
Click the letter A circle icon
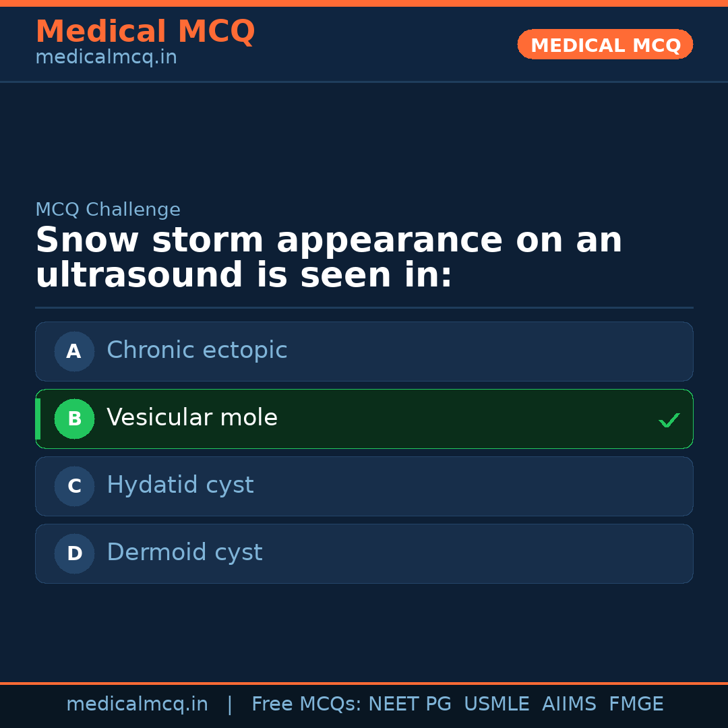[x=74, y=351]
